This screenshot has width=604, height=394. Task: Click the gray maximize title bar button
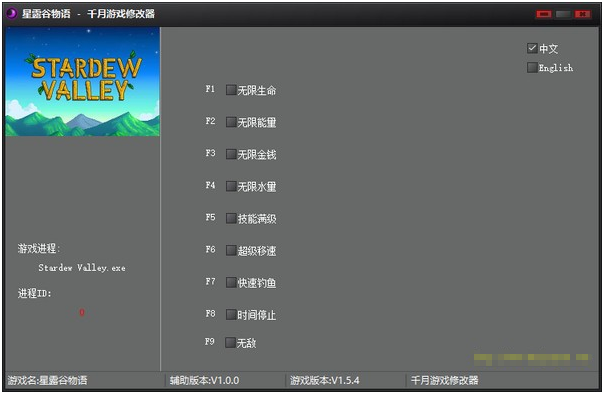click(x=563, y=14)
